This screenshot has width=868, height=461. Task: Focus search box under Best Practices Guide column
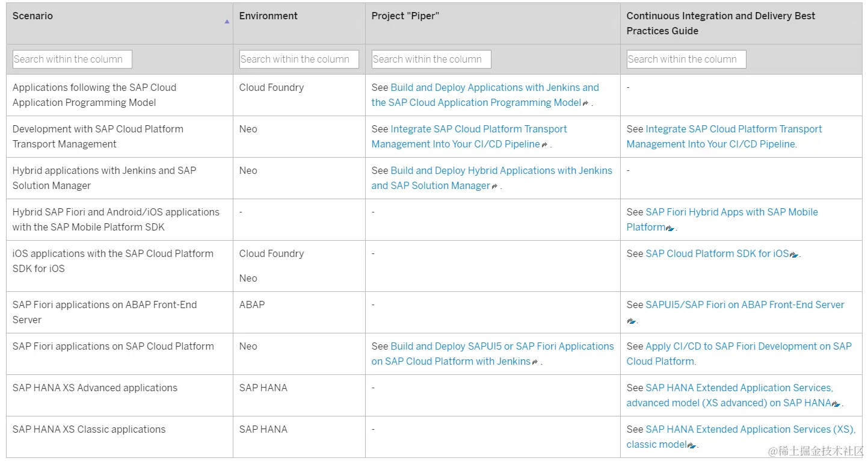[x=686, y=59]
